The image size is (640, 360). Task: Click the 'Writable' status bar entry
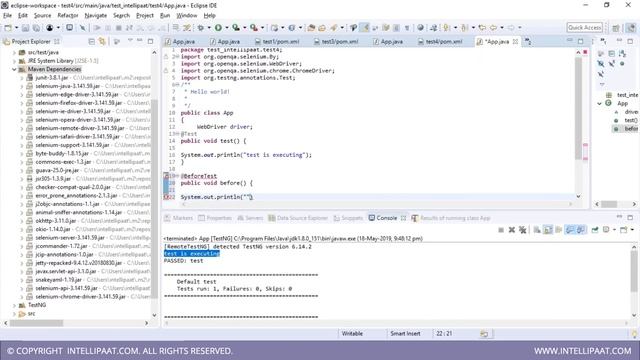coord(352,333)
